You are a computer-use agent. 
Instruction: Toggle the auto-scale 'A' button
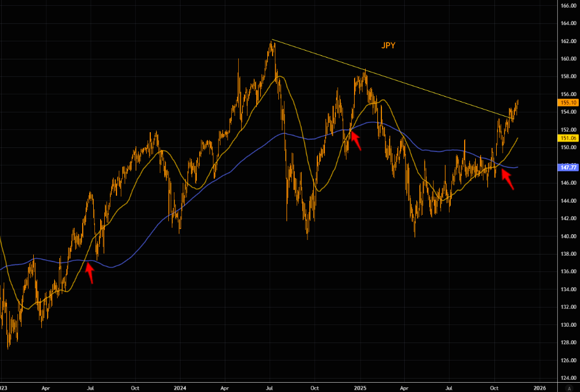(x=569, y=387)
